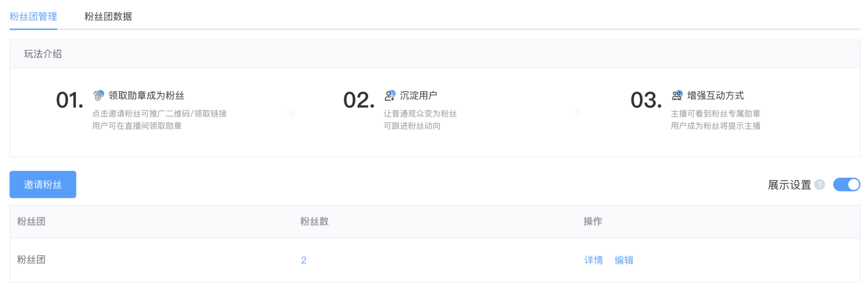Click the 粉丝团 name cell in the table row
Screen dimensions: 868x290
click(31, 260)
